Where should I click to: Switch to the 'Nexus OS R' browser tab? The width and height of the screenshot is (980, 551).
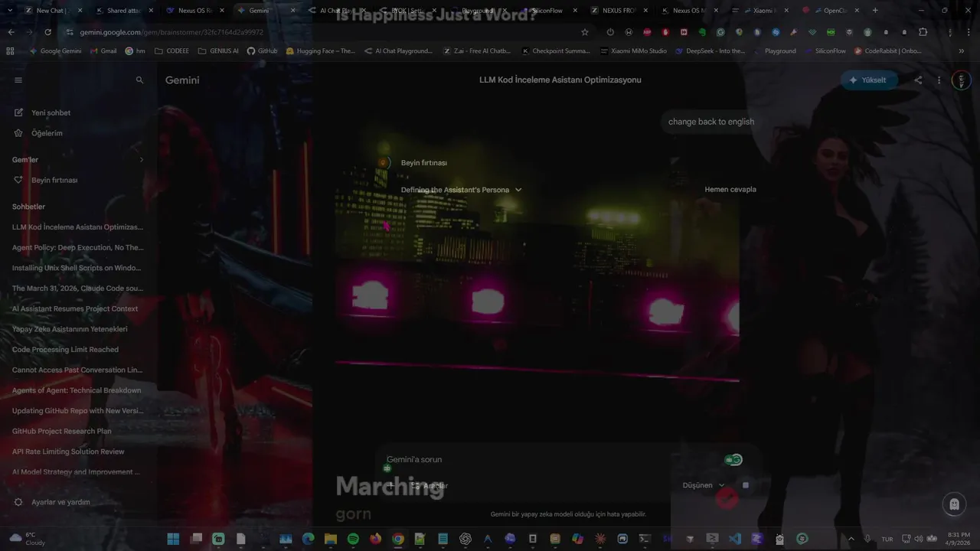(x=196, y=11)
